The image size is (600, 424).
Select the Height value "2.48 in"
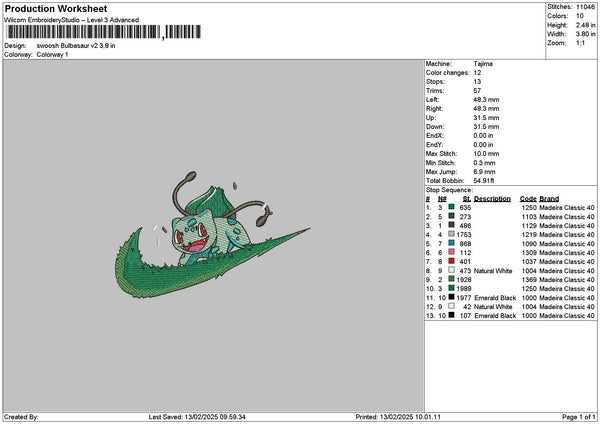coord(585,25)
